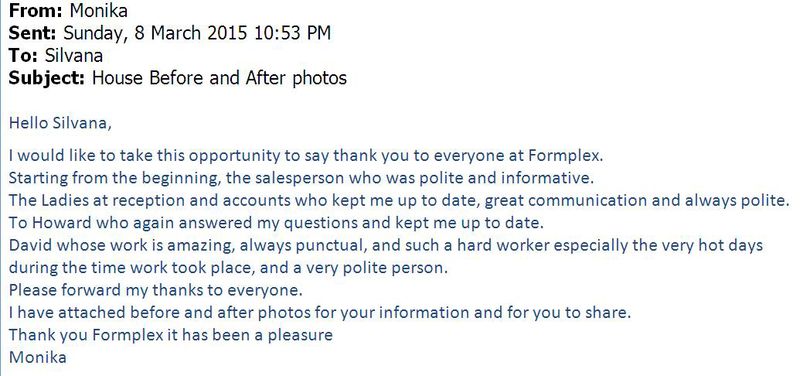
Task: Click the To: header label
Action: pos(23,55)
